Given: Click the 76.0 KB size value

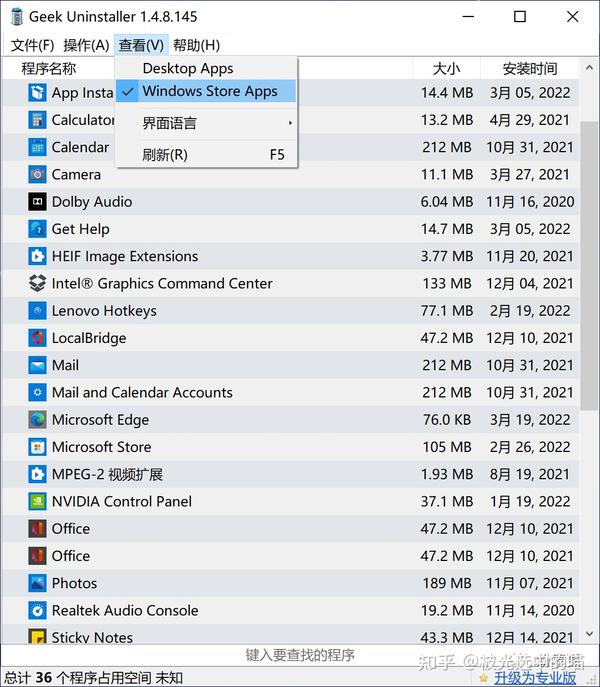Looking at the screenshot, I should click(447, 420).
